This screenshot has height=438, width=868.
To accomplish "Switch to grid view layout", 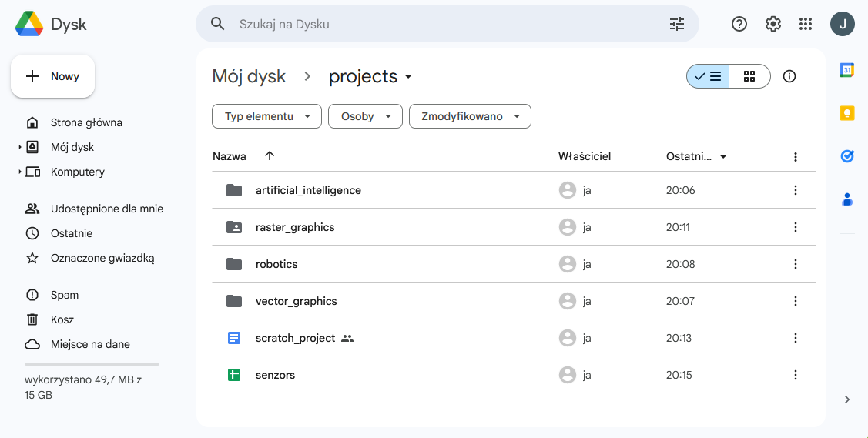I will pyautogui.click(x=749, y=76).
